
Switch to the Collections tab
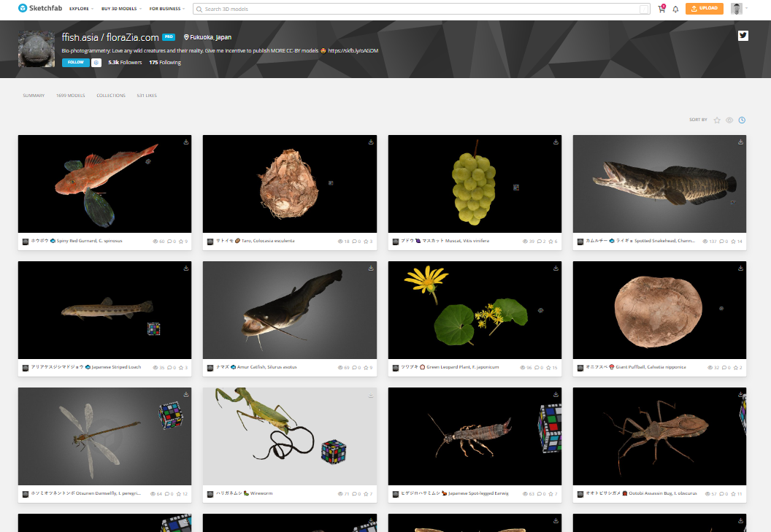coord(111,96)
